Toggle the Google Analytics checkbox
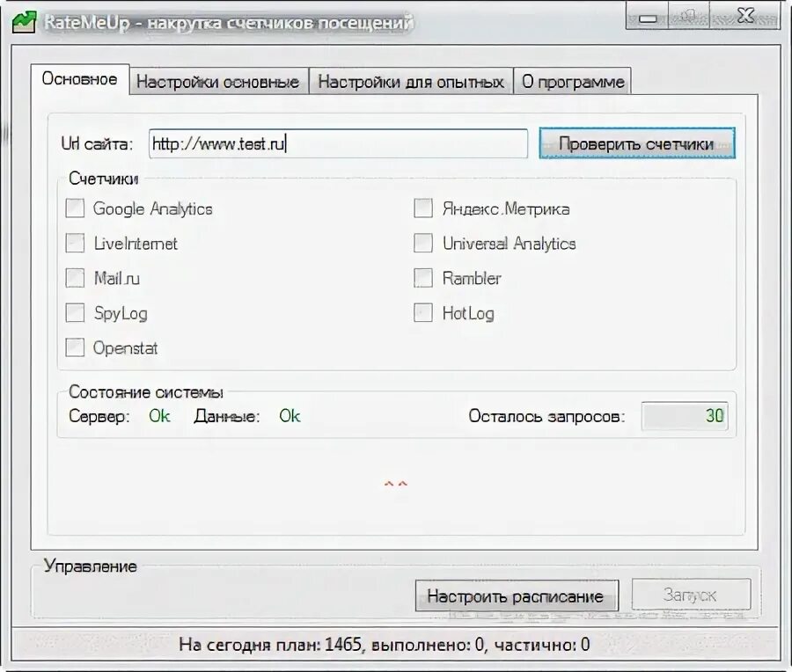The image size is (792, 672). [x=75, y=208]
